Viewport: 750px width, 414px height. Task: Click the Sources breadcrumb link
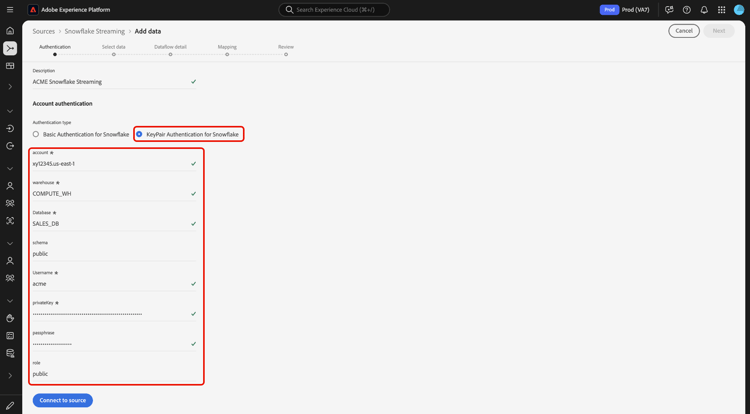pyautogui.click(x=44, y=31)
